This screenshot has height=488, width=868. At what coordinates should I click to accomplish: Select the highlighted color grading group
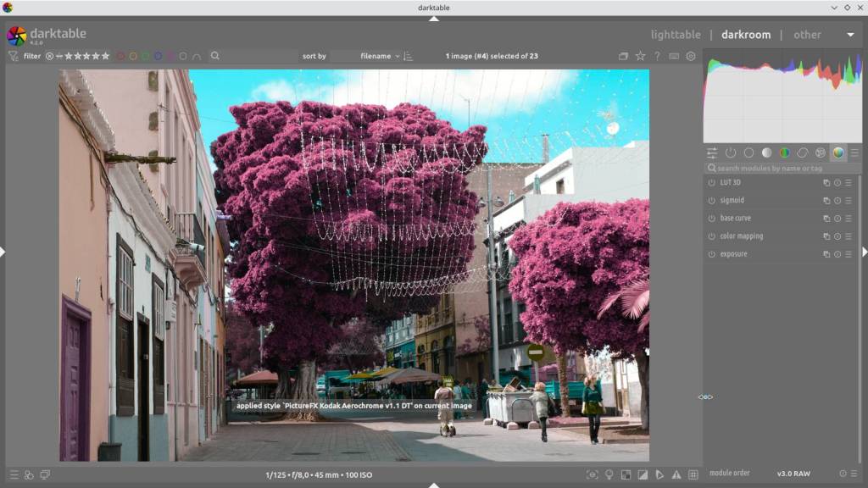pos(838,152)
